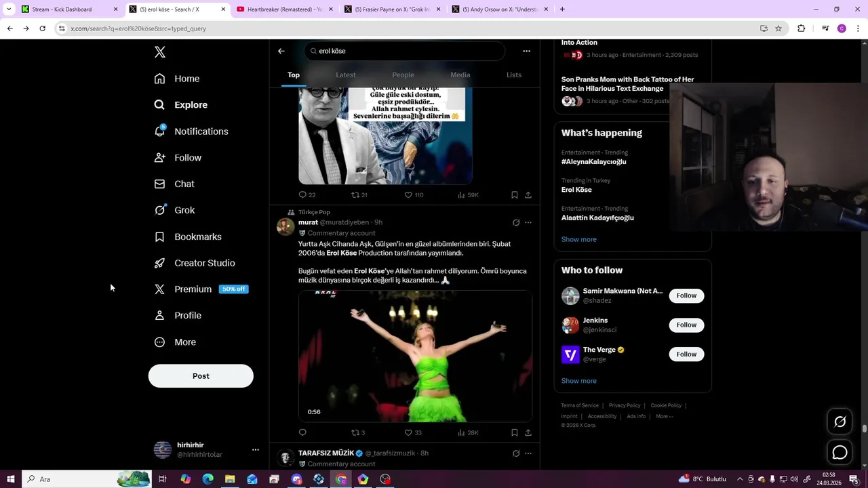
Task: Switch to the People tab
Action: coord(403,75)
